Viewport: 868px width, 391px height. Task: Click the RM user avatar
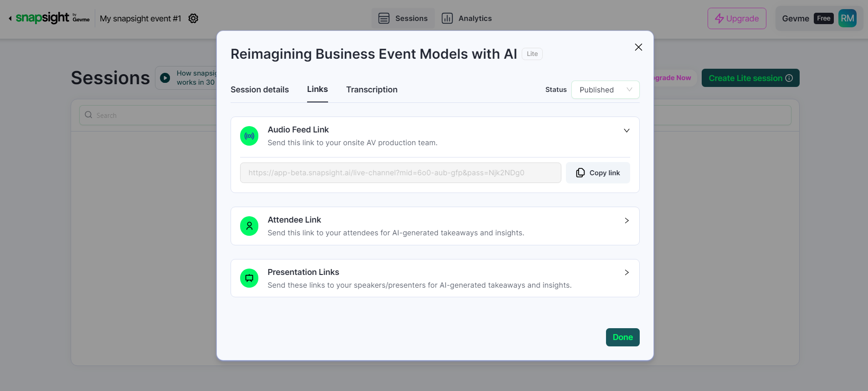tap(847, 19)
